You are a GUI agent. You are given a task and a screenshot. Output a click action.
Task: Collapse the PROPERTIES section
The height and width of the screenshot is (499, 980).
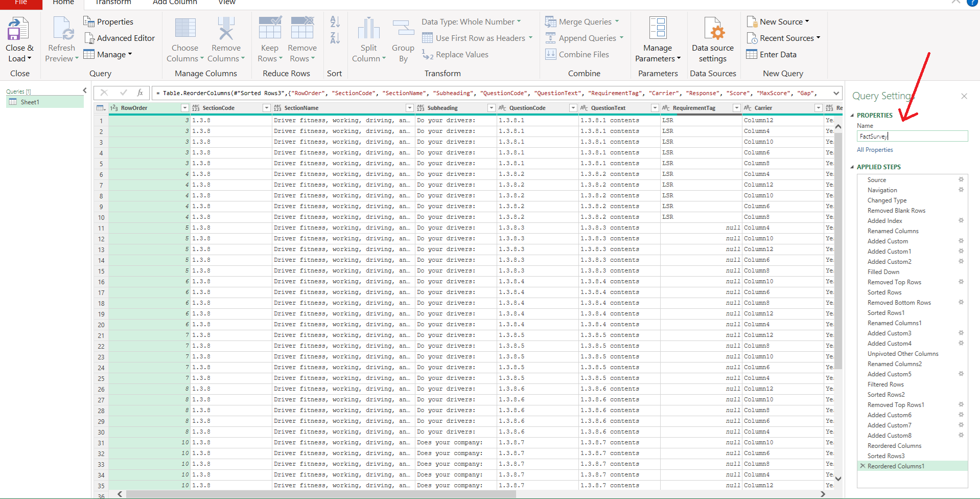pyautogui.click(x=852, y=116)
